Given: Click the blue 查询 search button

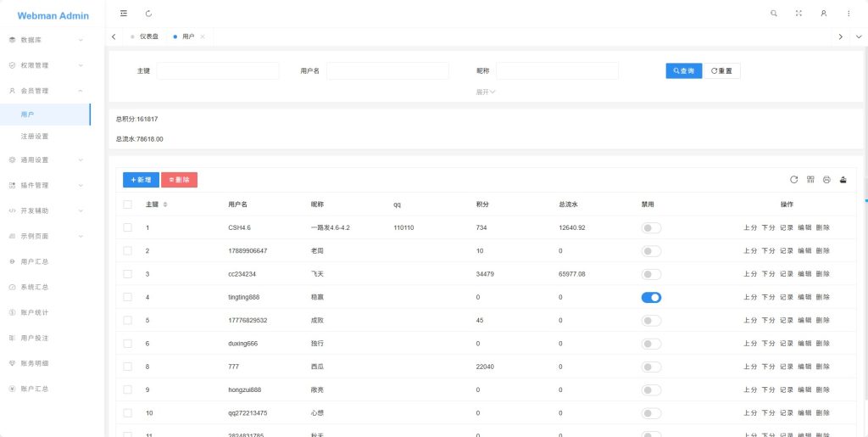Looking at the screenshot, I should (684, 71).
